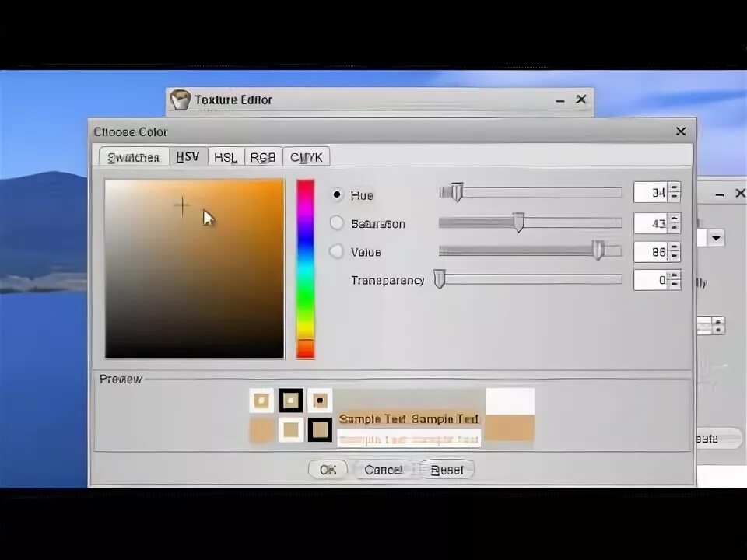Viewport: 747px width, 560px height.
Task: Click the Hue slider handle
Action: (458, 192)
